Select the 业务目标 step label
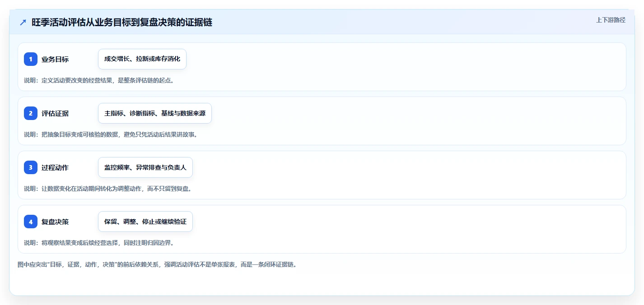This screenshot has height=305, width=644. [x=55, y=59]
